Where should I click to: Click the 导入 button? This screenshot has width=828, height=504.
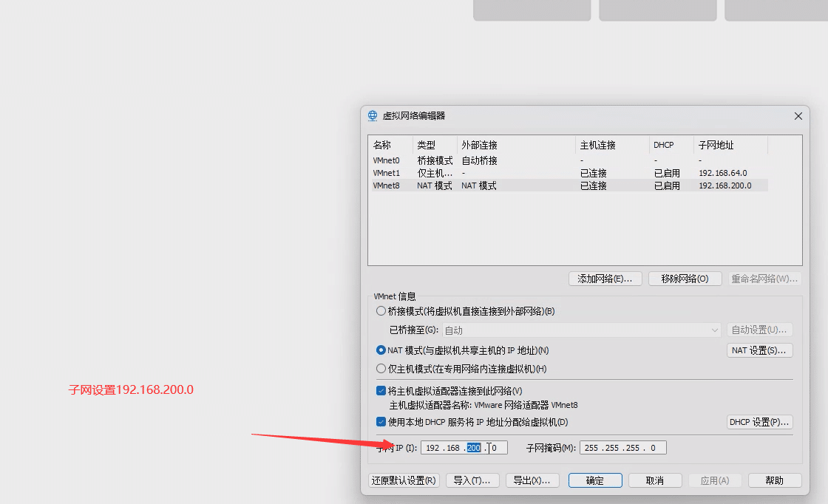coord(472,480)
